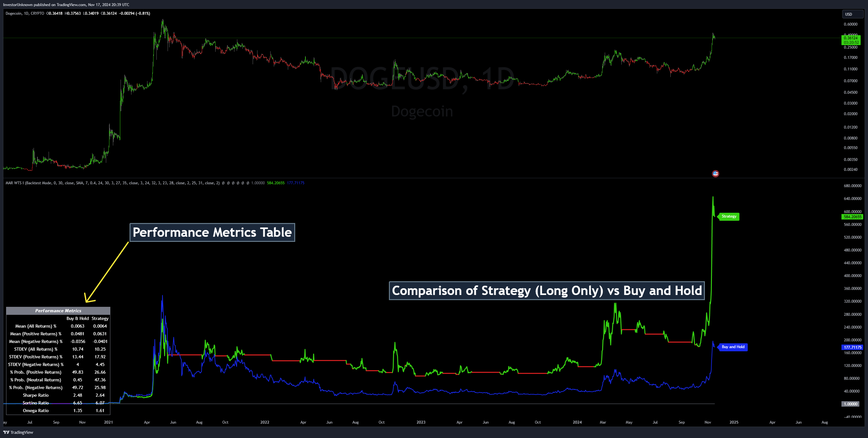Open the USD currency selector
Screen dimensions: 868x438
(x=853, y=14)
